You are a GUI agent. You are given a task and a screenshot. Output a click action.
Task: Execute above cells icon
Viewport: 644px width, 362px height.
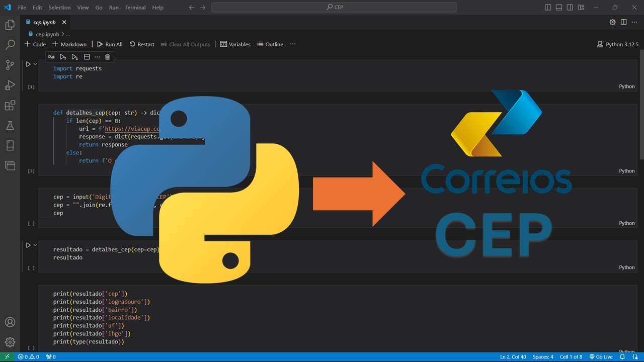63,57
